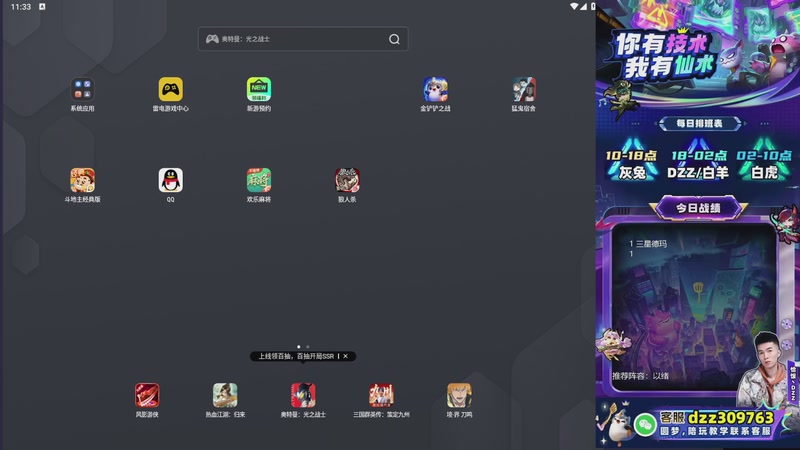
Task: Focus the 奥特曼：光之战士 search field
Action: click(303, 39)
